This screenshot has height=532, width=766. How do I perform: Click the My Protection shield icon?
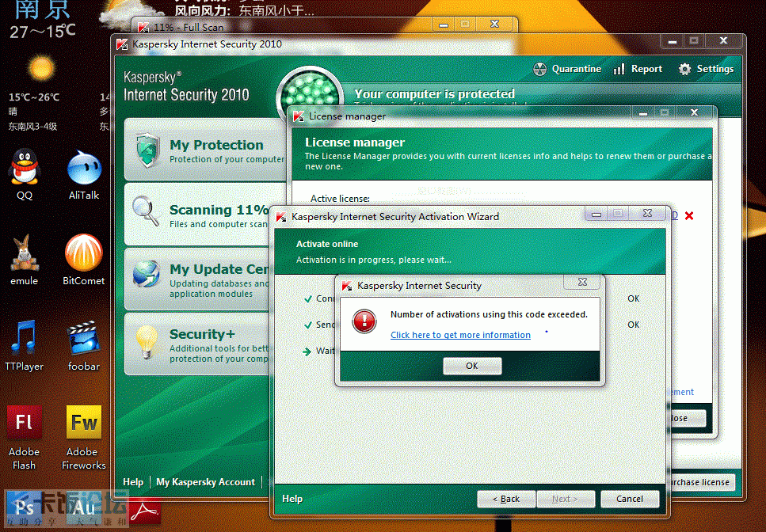click(147, 150)
